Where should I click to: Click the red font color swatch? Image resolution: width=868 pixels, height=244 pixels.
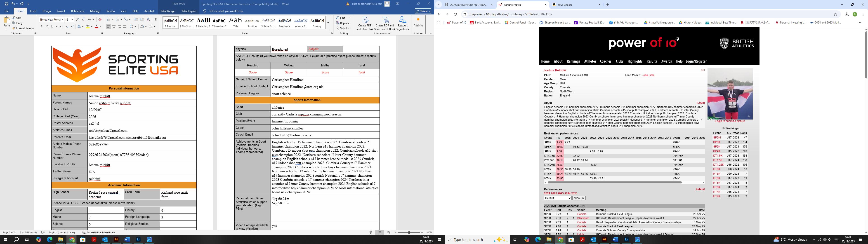(x=96, y=27)
